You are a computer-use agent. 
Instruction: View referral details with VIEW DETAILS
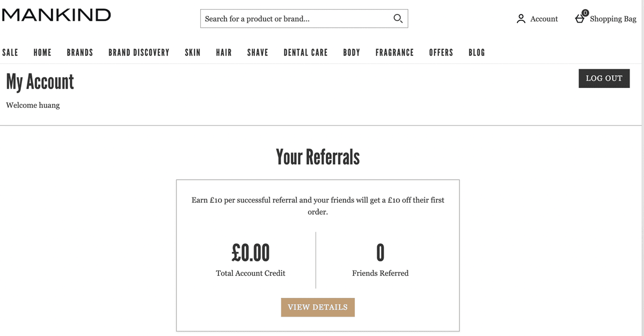click(x=318, y=307)
